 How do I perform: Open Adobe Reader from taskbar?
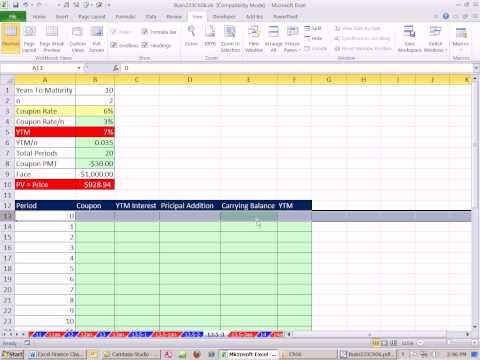tap(169, 354)
